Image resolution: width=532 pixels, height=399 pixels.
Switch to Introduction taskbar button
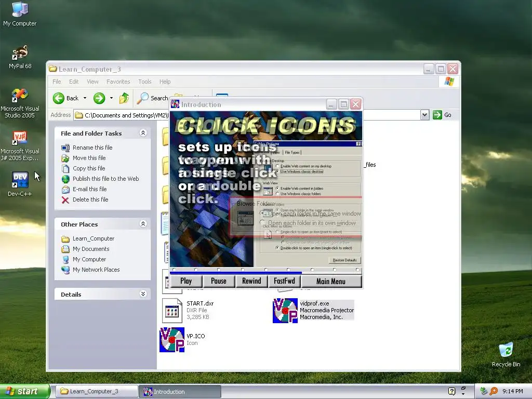180,392
